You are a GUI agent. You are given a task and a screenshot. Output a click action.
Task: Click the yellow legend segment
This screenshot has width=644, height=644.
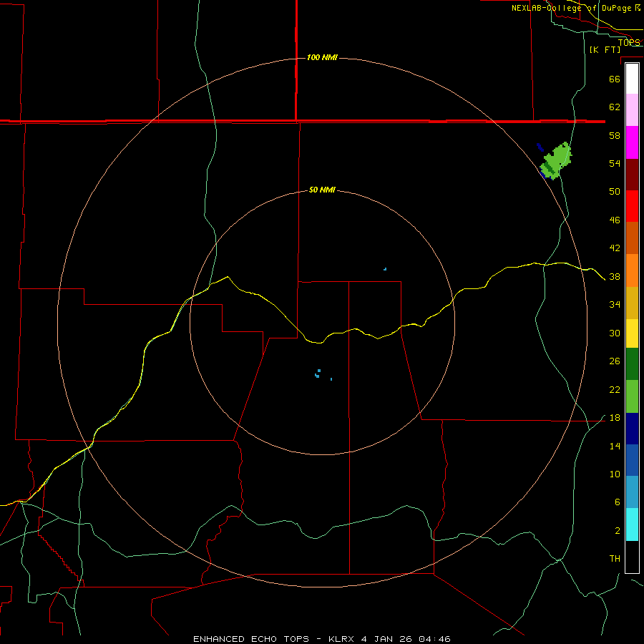(632, 333)
